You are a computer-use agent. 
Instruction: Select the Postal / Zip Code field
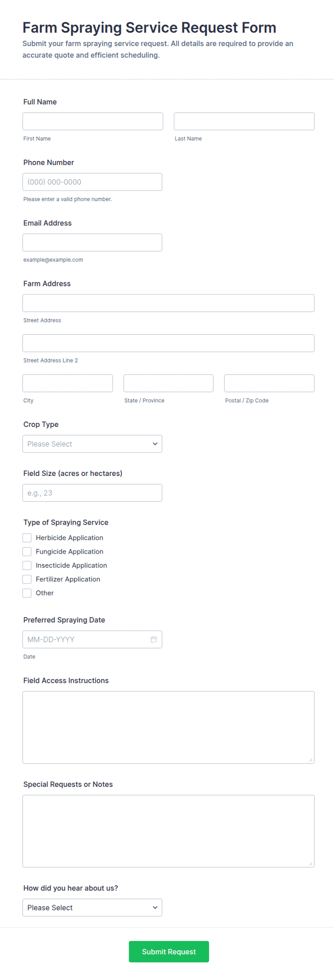269,383
